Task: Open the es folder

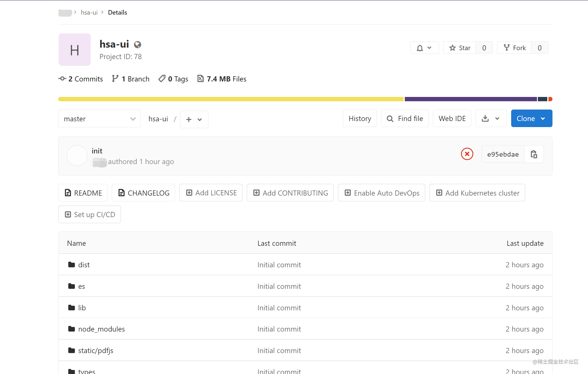Action: 81,286
